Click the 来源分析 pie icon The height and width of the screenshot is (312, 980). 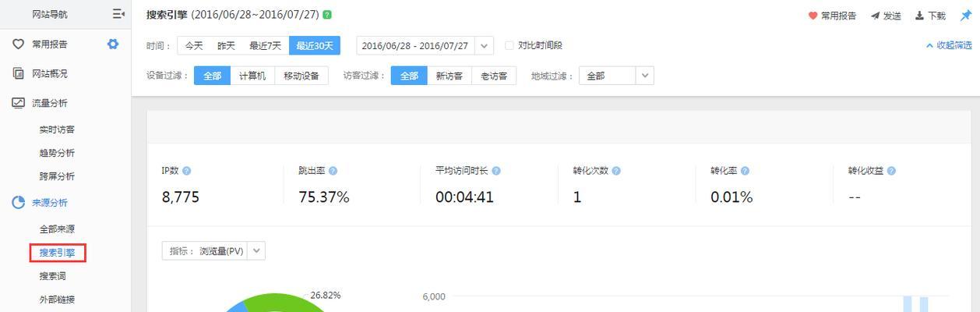(x=18, y=203)
